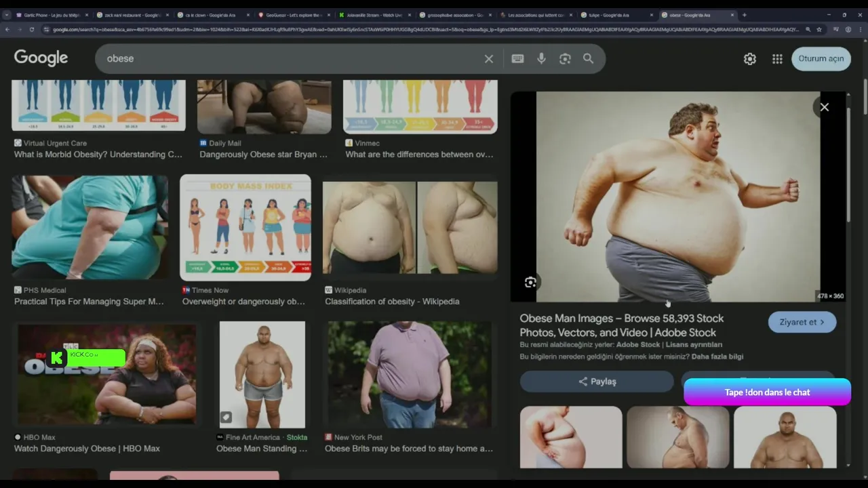Open Chrome three-dot menu
The width and height of the screenshot is (868, 488).
(x=861, y=29)
